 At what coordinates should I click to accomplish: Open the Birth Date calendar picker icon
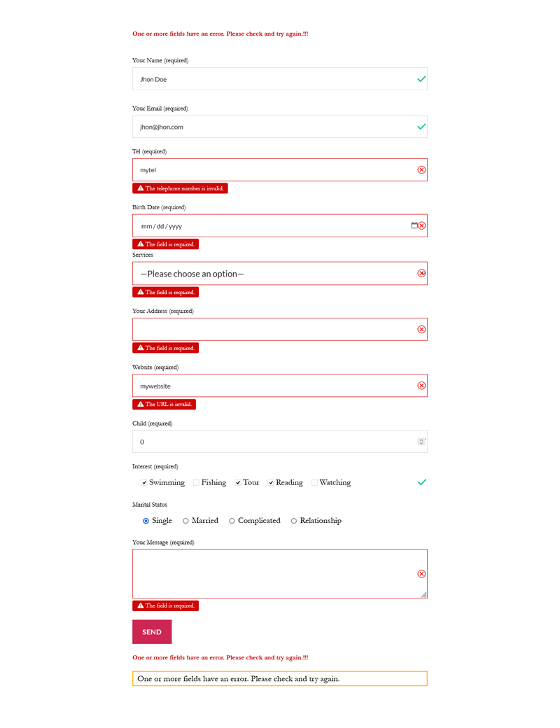click(x=414, y=225)
